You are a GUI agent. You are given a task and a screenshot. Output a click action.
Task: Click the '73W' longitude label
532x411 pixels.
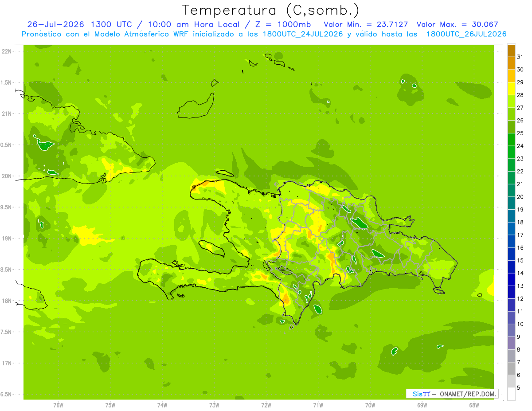(x=214, y=405)
